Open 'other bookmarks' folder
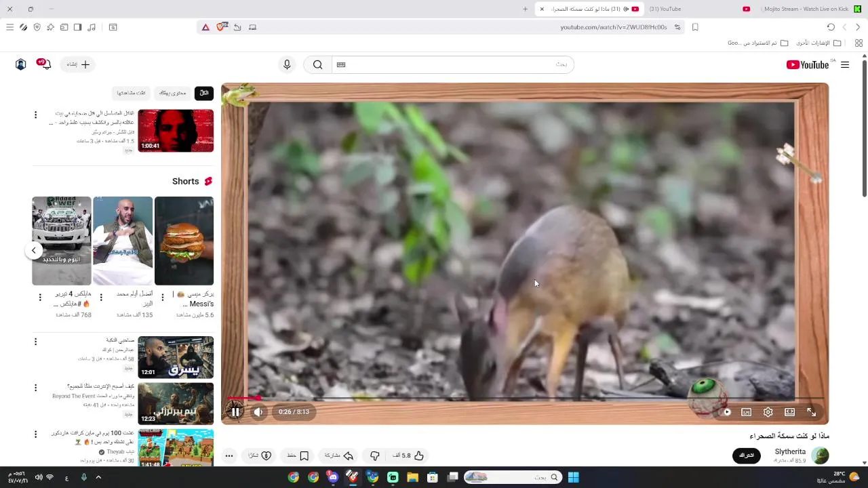The width and height of the screenshot is (868, 488). [818, 43]
